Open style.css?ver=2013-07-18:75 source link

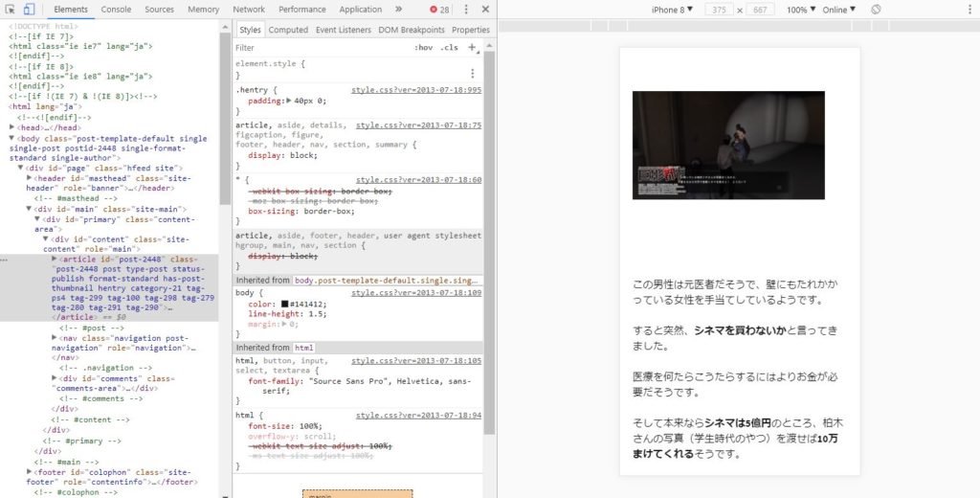(x=419, y=125)
